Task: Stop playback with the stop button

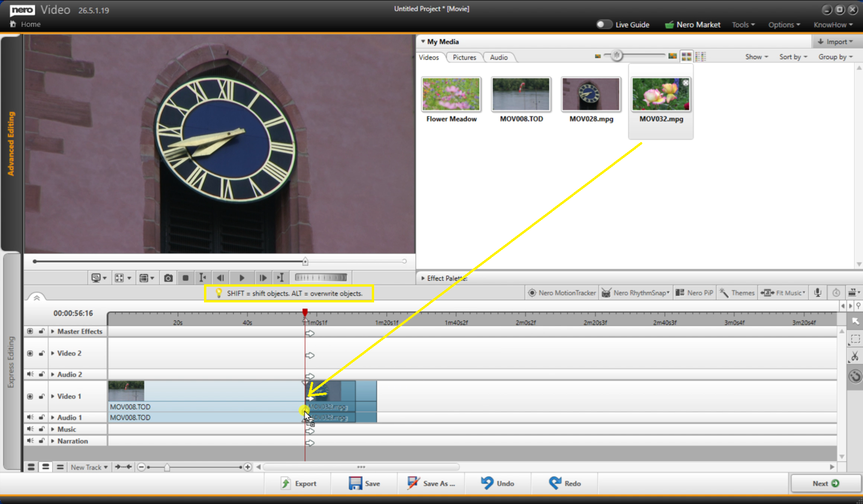Action: point(185,278)
